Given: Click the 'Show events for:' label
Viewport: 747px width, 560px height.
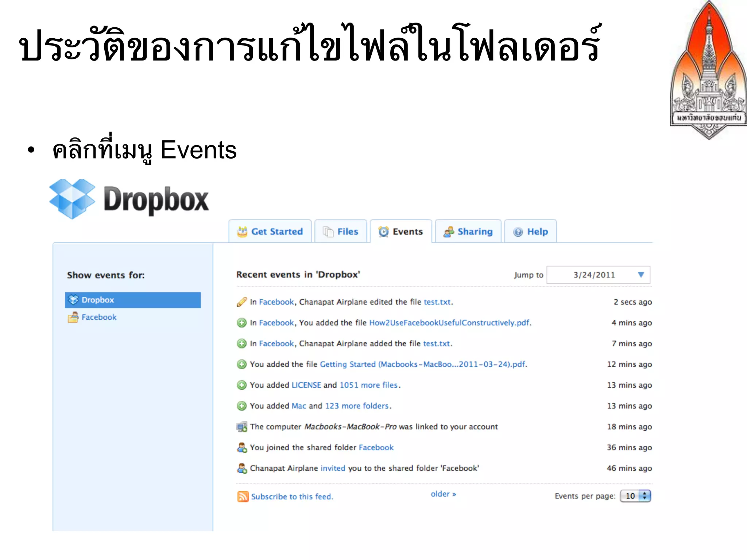Looking at the screenshot, I should (106, 275).
